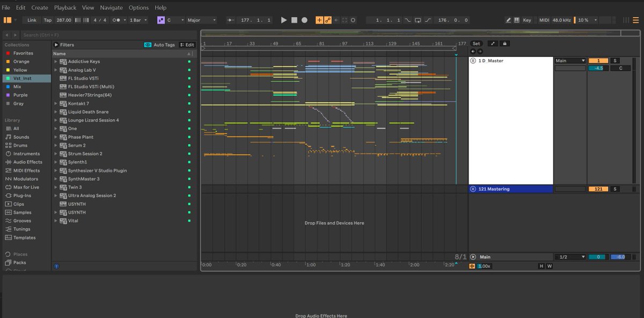Open the Edit menu
The height and width of the screenshot is (318, 644).
(20, 8)
